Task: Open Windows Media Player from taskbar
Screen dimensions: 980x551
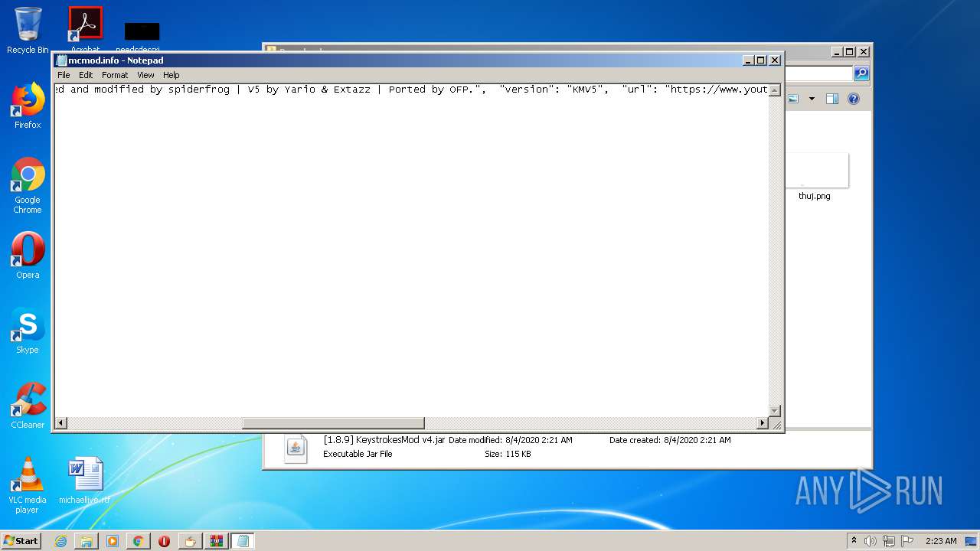Action: (x=113, y=541)
